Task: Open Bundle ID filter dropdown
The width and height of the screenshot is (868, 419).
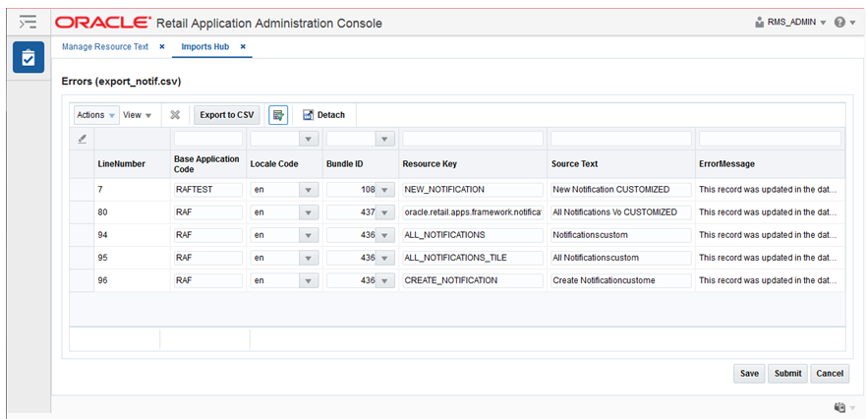Action: pyautogui.click(x=384, y=139)
